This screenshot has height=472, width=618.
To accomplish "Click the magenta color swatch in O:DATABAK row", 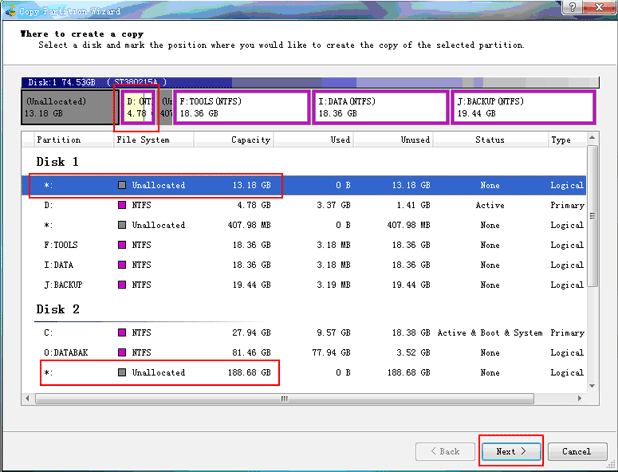I will pyautogui.click(x=122, y=352).
